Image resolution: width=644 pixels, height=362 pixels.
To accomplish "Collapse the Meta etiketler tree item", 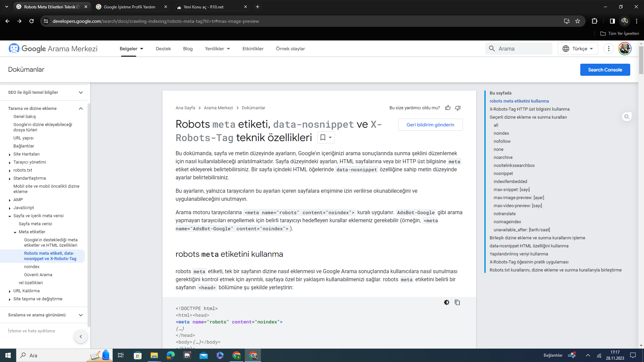I will click(x=15, y=232).
